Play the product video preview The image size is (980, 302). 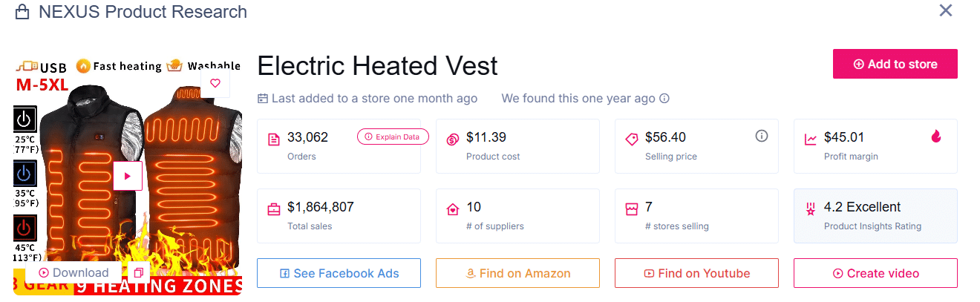coord(128,176)
